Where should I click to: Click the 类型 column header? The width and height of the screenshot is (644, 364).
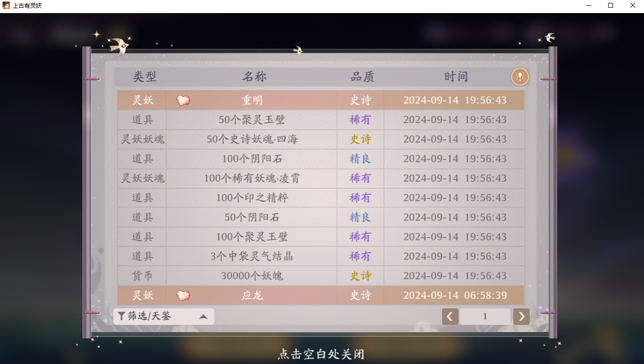(145, 76)
